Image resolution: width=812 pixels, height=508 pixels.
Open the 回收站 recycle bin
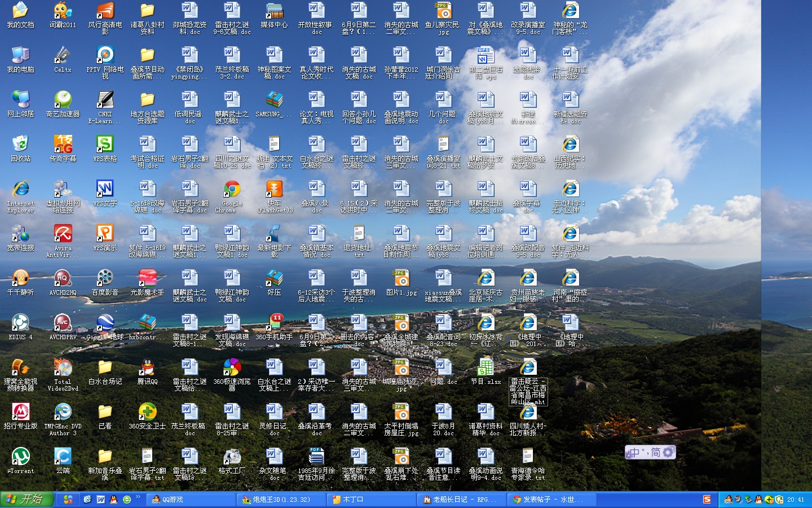tap(20, 148)
